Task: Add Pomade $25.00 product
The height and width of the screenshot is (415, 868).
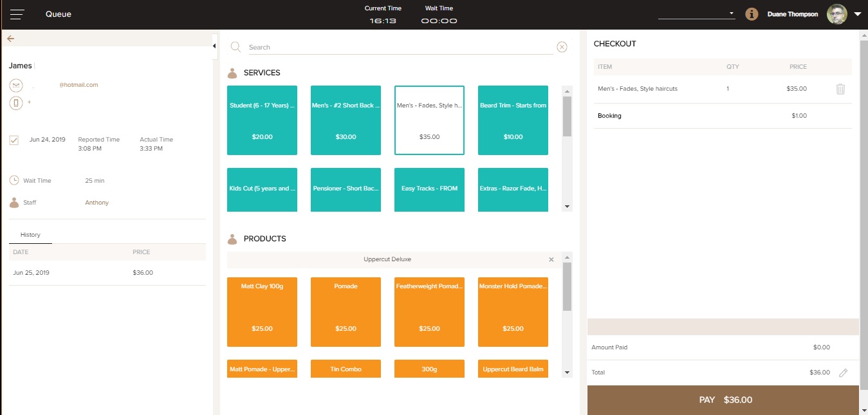Action: tap(346, 312)
